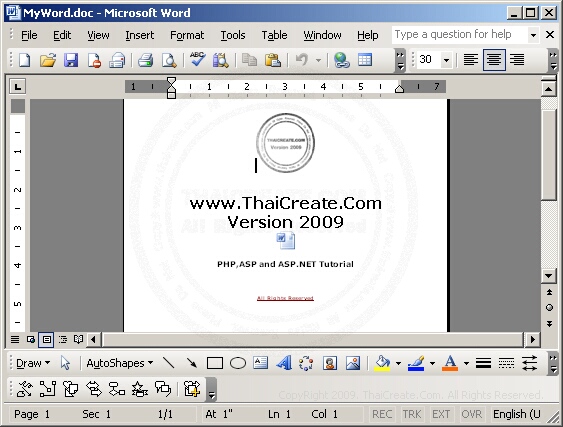Click the Select Objects pointer
The width and height of the screenshot is (563, 427).
65,363
